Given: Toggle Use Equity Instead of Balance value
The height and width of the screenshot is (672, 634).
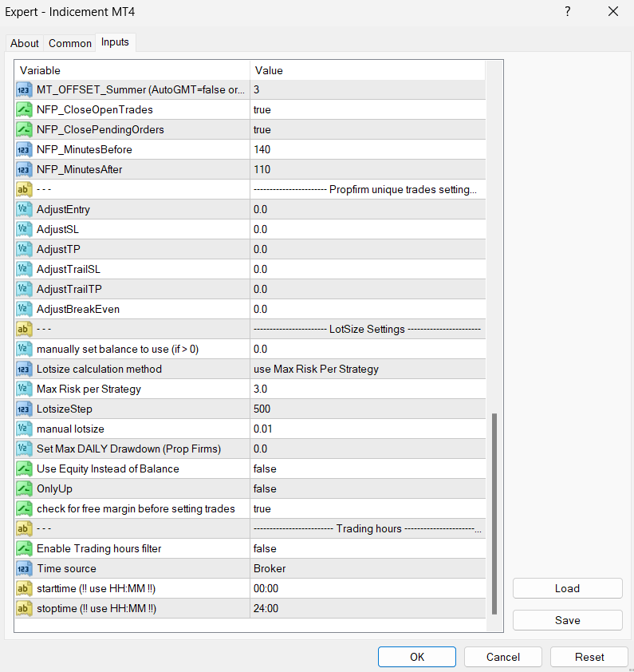Looking at the screenshot, I should click(x=367, y=468).
